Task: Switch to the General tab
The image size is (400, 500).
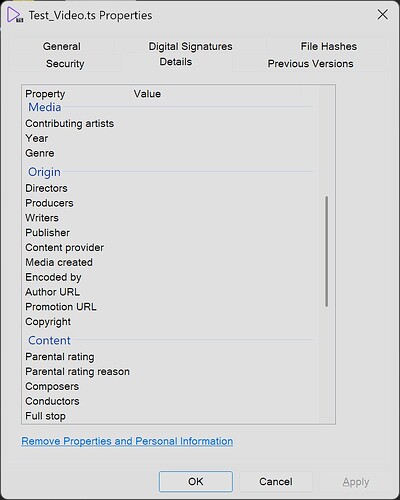Action: pyautogui.click(x=62, y=46)
